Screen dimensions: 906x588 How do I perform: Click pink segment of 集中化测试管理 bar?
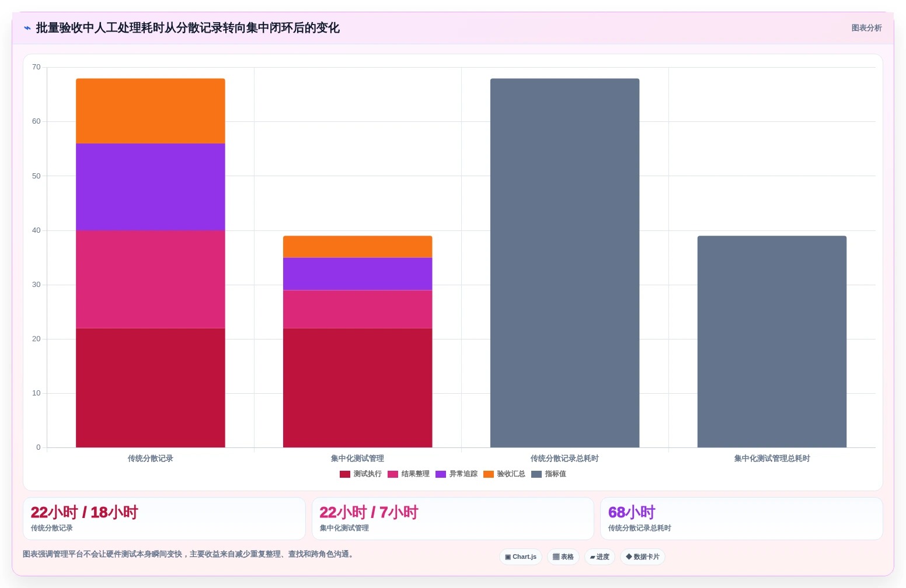point(358,309)
